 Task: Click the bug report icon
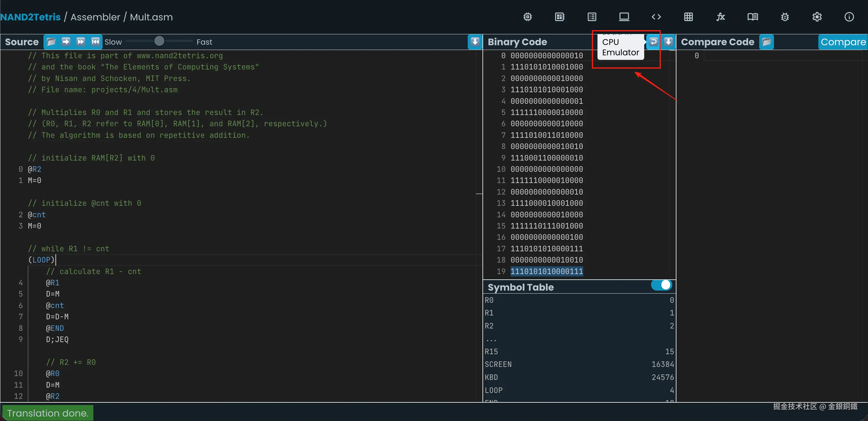pyautogui.click(x=785, y=17)
